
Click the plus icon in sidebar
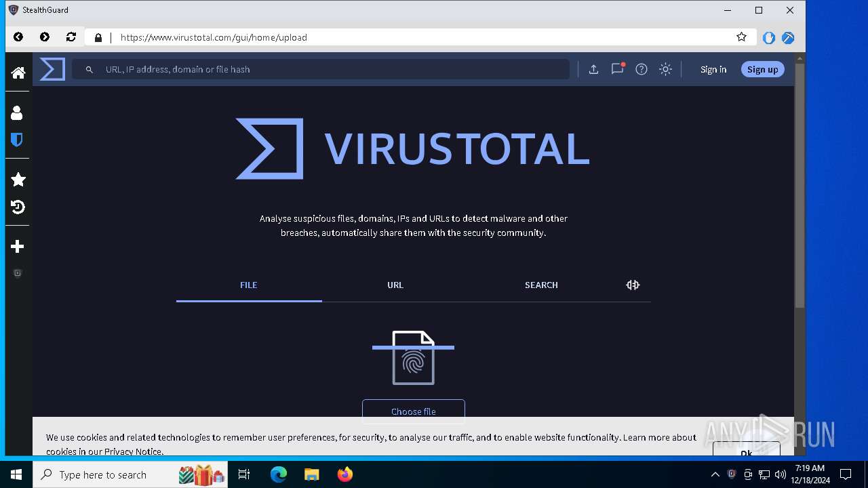coord(18,246)
